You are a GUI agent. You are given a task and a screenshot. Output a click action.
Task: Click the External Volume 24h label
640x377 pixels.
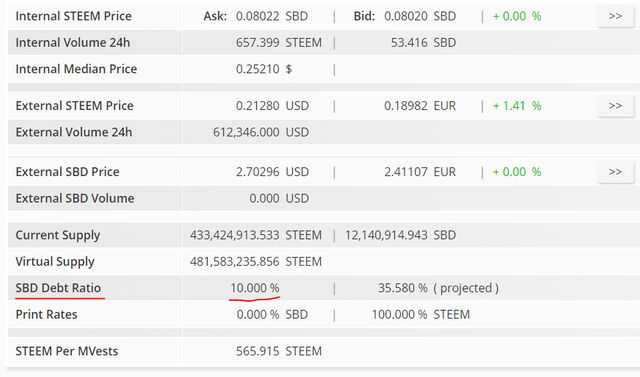[x=74, y=133]
